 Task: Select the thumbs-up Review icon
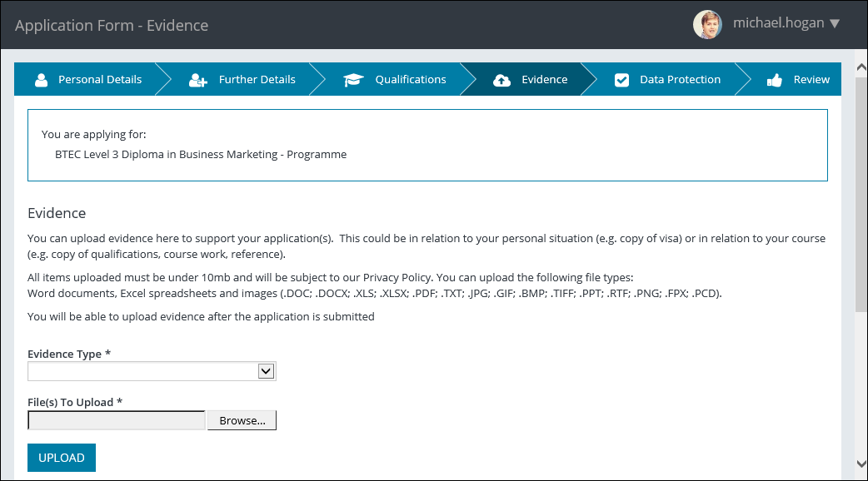click(x=773, y=79)
